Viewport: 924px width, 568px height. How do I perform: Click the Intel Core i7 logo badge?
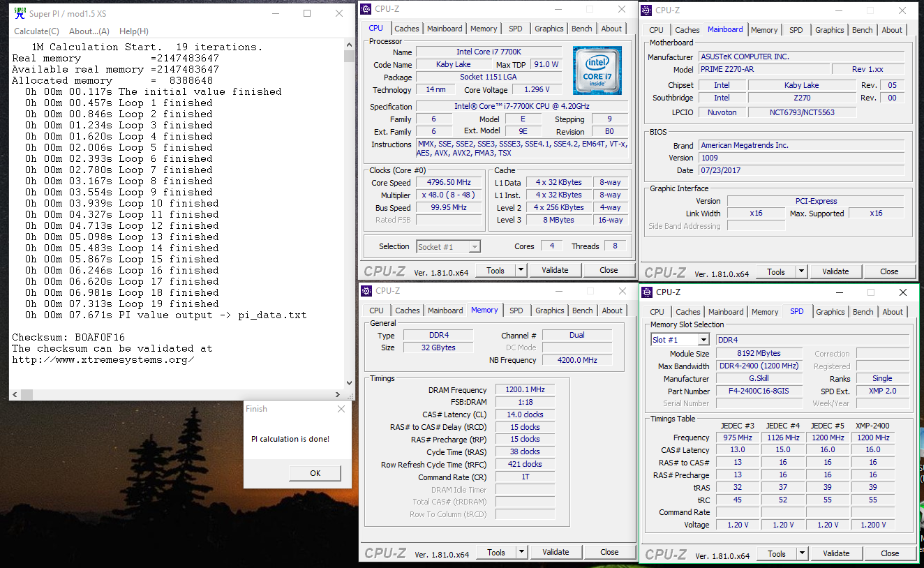(597, 70)
